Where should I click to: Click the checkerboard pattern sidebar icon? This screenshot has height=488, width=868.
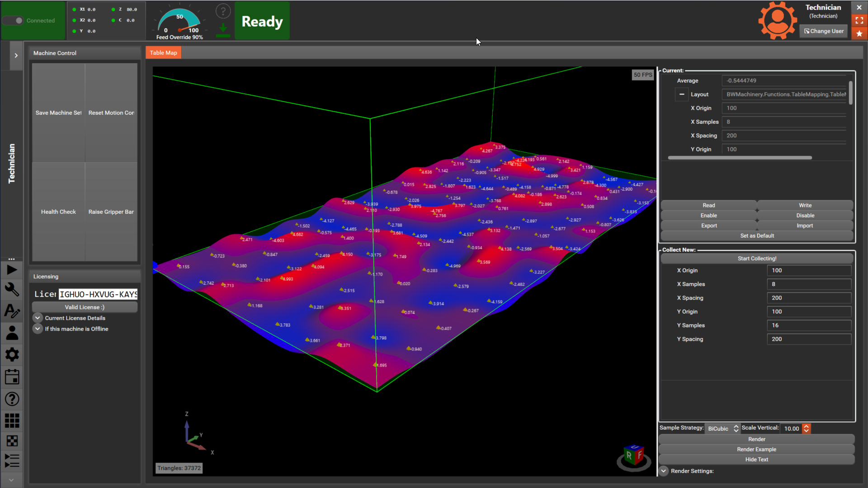(x=12, y=441)
